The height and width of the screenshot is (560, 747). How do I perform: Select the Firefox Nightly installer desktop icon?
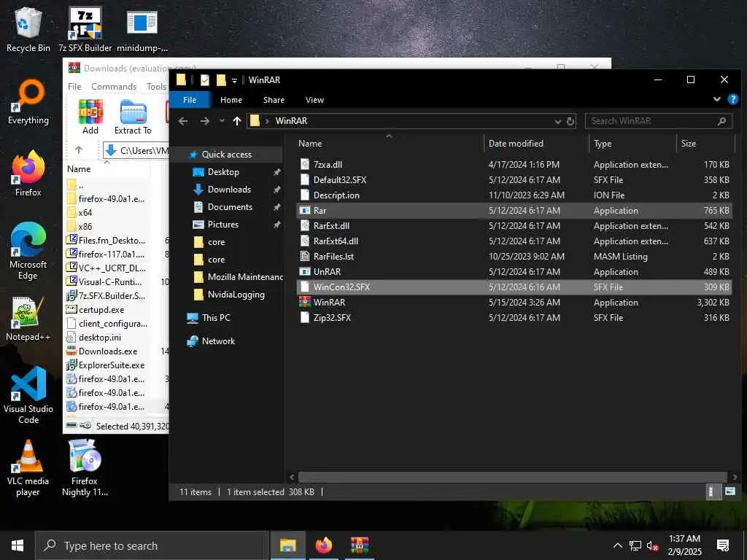tap(85, 468)
